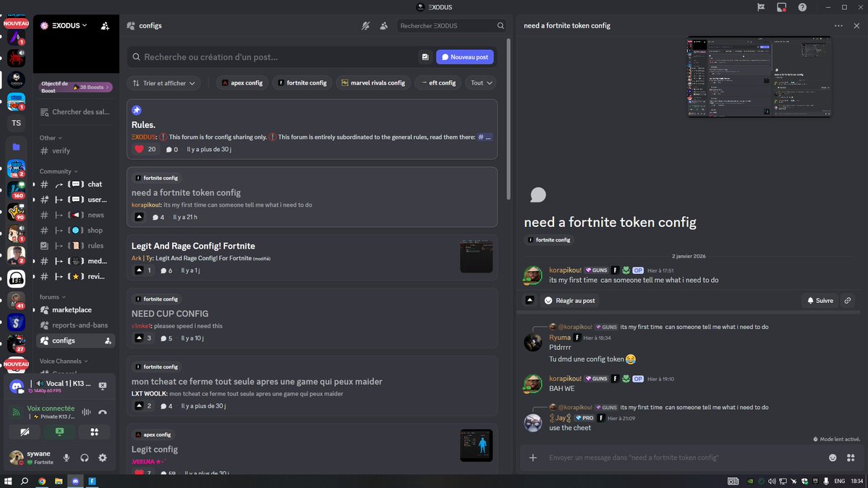The width and height of the screenshot is (868, 488).
Task: Click Réagir au post button
Action: (x=570, y=300)
